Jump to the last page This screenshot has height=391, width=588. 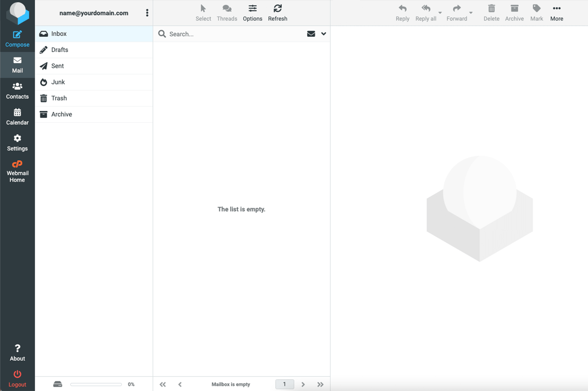[x=320, y=384]
